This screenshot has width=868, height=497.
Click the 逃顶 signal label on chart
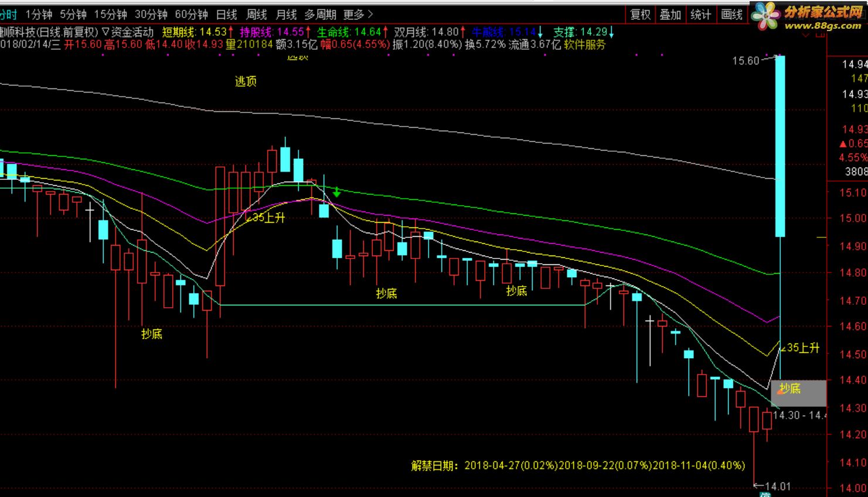click(x=246, y=81)
